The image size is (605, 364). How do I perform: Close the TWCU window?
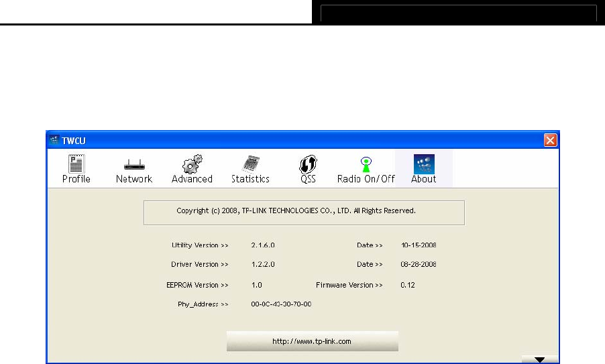click(550, 140)
